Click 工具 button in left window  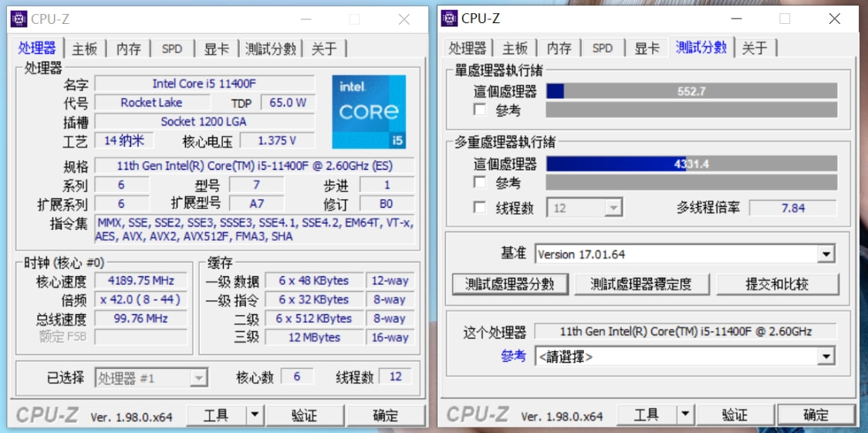pos(217,414)
